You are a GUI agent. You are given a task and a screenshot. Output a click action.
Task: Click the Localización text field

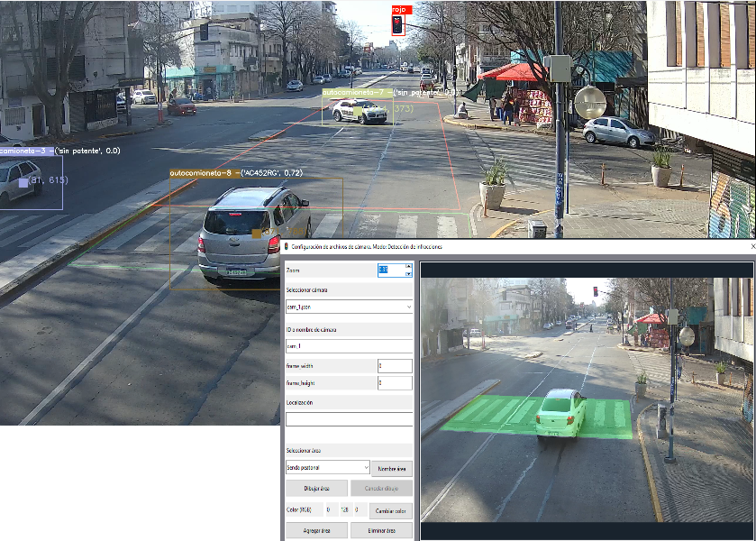pos(349,419)
